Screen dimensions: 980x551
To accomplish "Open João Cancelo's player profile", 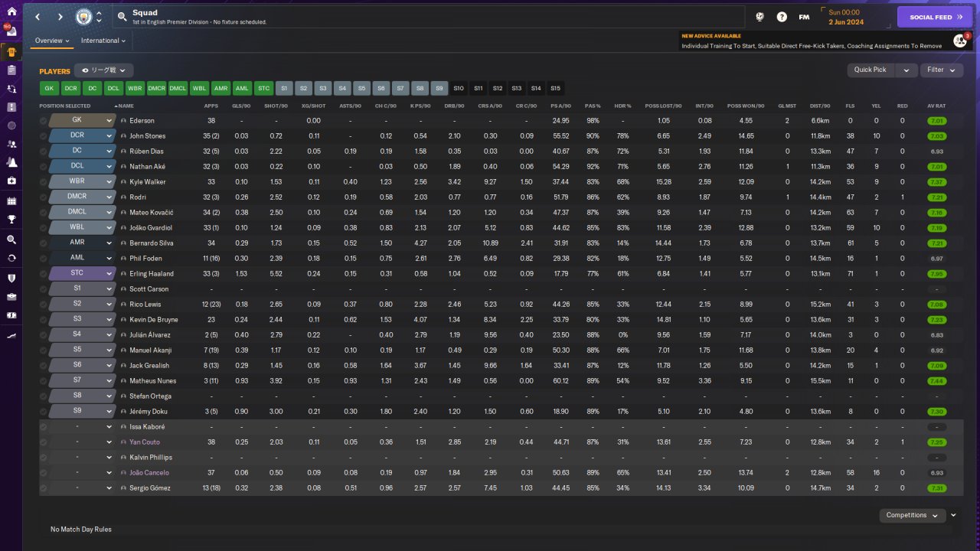I will pyautogui.click(x=150, y=472).
